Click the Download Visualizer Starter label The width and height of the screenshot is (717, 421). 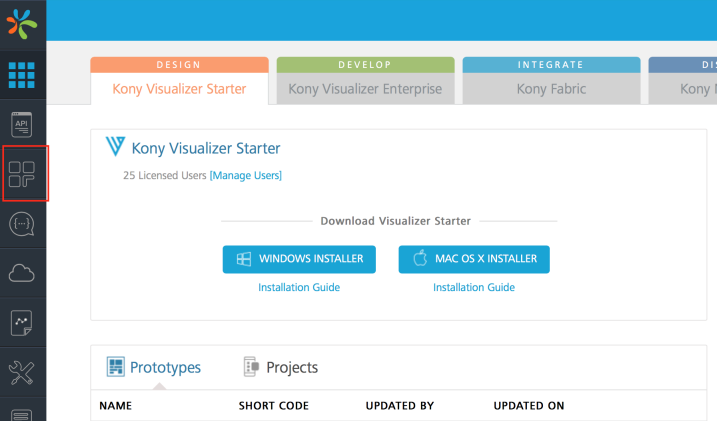pyautogui.click(x=396, y=221)
